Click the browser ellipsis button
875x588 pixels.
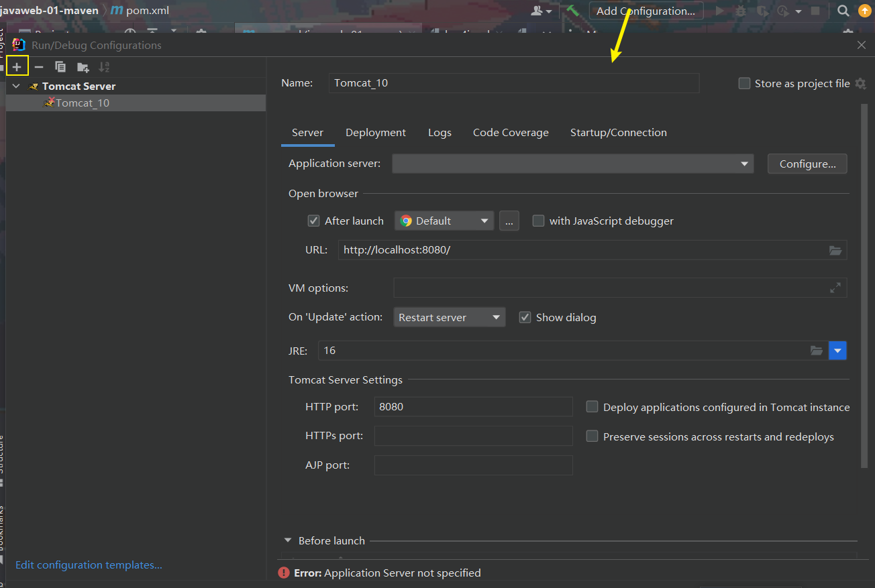point(509,221)
